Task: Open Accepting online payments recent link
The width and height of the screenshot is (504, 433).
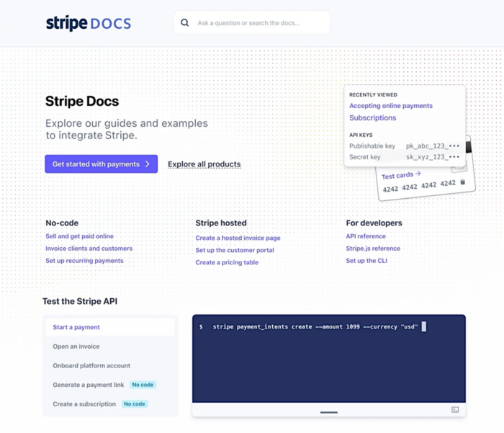Action: click(x=391, y=106)
